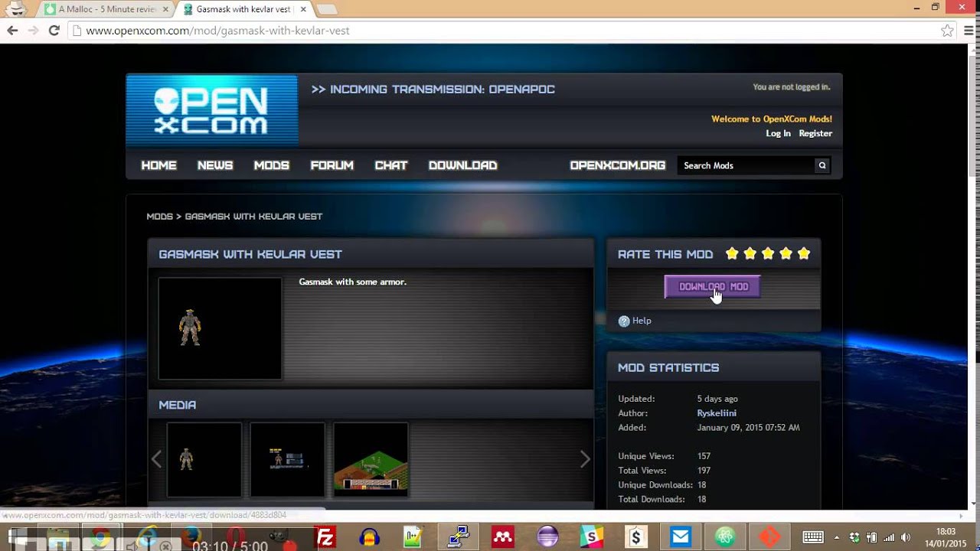980x551 pixels.
Task: Show previous media with the left arrow
Action: (x=157, y=459)
